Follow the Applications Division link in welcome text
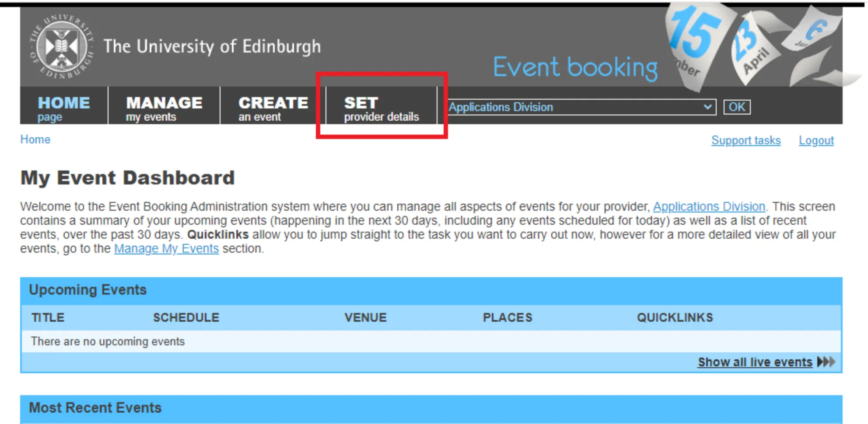This screenshot has width=868, height=424. pos(709,206)
